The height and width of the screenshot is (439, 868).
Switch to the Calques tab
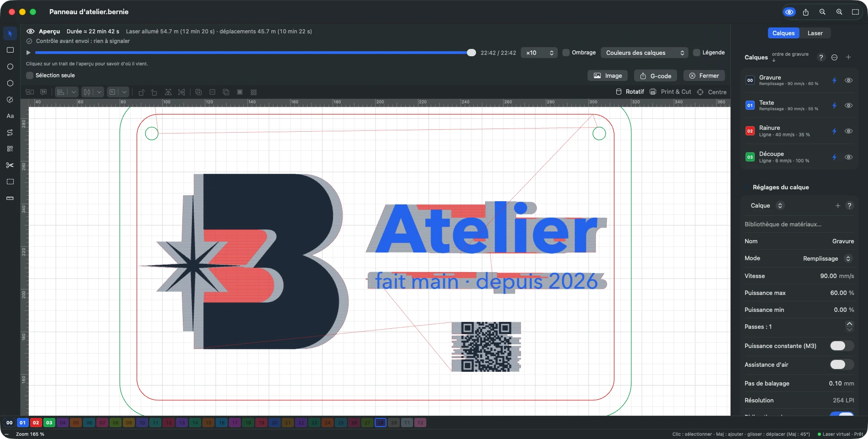(783, 33)
